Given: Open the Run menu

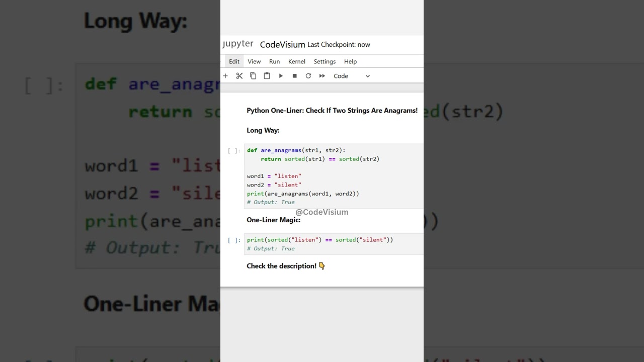Looking at the screenshot, I should click(274, 61).
